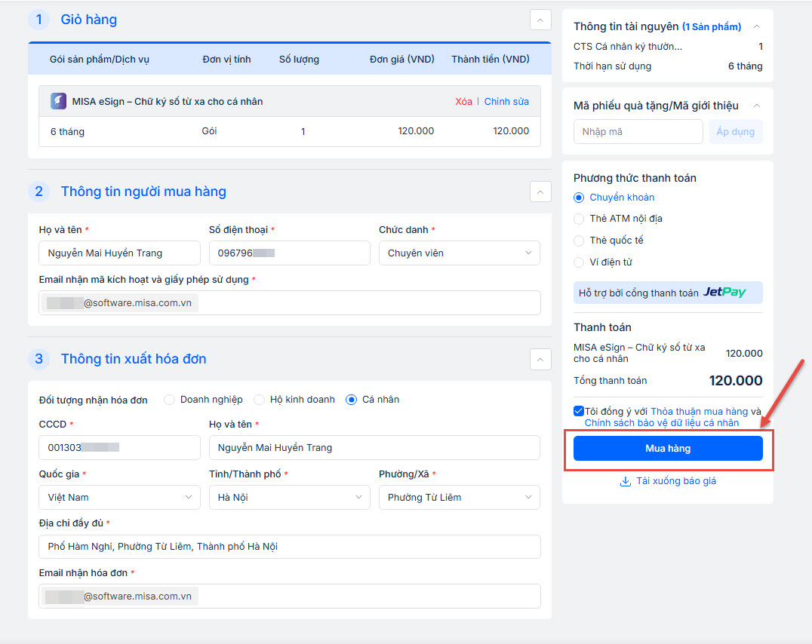Open the Tỉnh/Thành phố dropdown
The width and height of the screenshot is (812, 644).
289,498
